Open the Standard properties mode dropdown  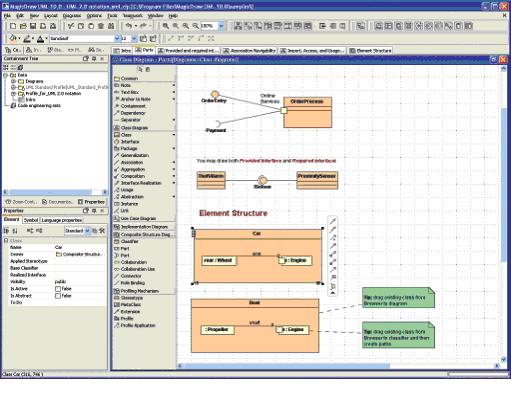pos(87,231)
